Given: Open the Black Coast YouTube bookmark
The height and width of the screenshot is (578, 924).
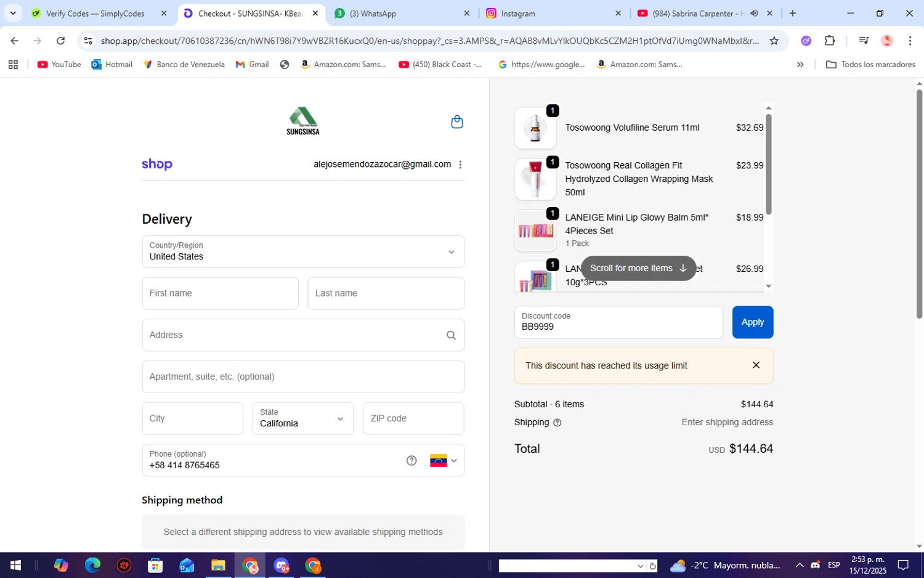Looking at the screenshot, I should pos(440,64).
